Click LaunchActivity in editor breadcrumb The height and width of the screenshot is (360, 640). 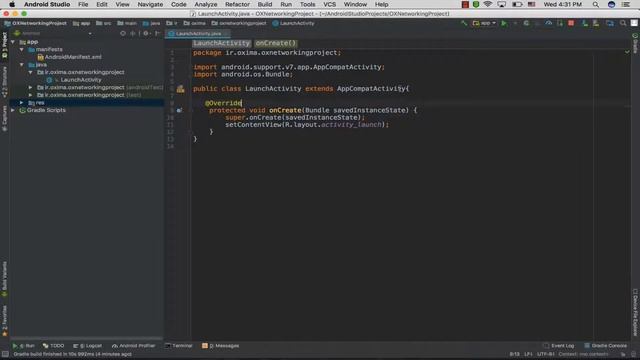point(221,43)
